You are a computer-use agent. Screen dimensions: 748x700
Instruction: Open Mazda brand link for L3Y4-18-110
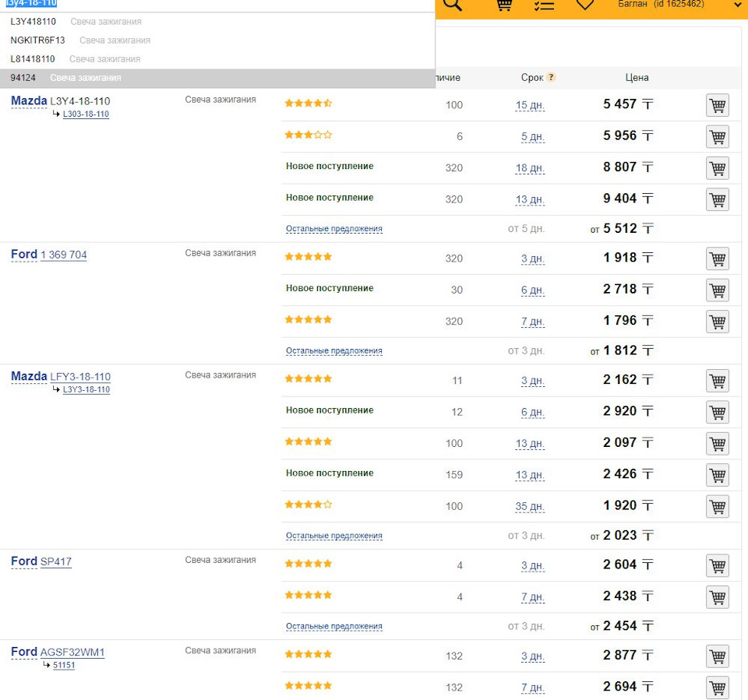click(29, 100)
